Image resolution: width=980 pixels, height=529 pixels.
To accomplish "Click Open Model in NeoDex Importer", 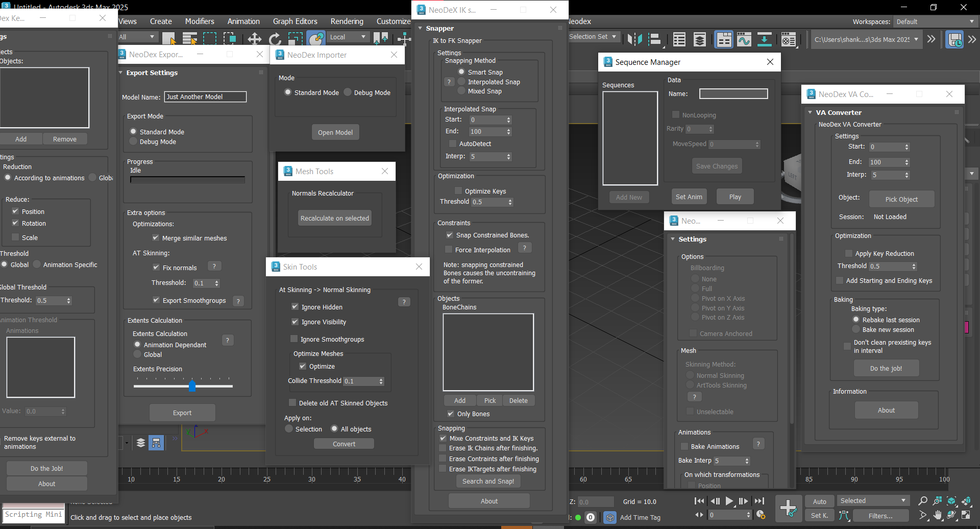I will pyautogui.click(x=335, y=132).
